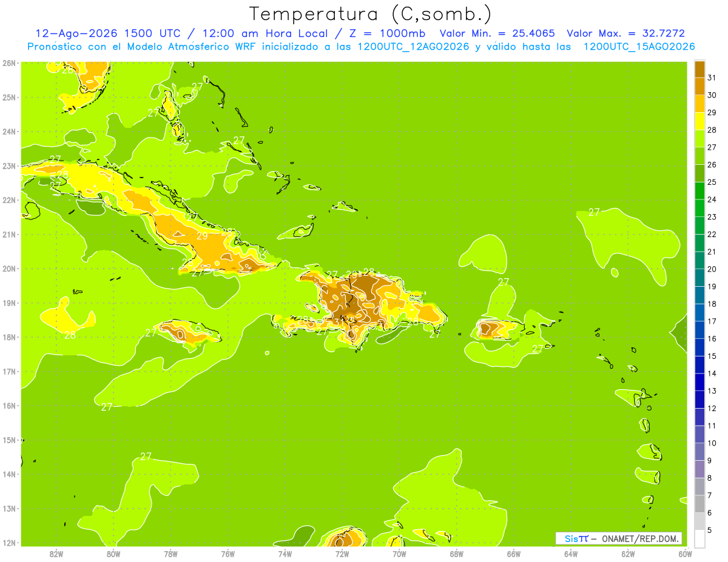Viewport: 728px width, 562px height.
Task: Click the 29 contour label over Cuba
Action: tap(202, 236)
